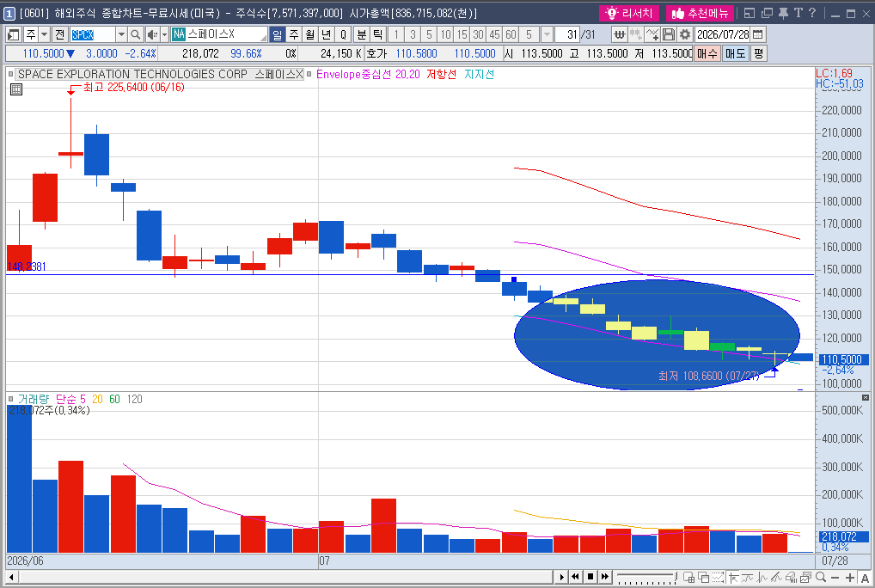Click the zoom magnifier icon in bottom toolbar
Viewport: 875px width, 588px height.
[820, 578]
